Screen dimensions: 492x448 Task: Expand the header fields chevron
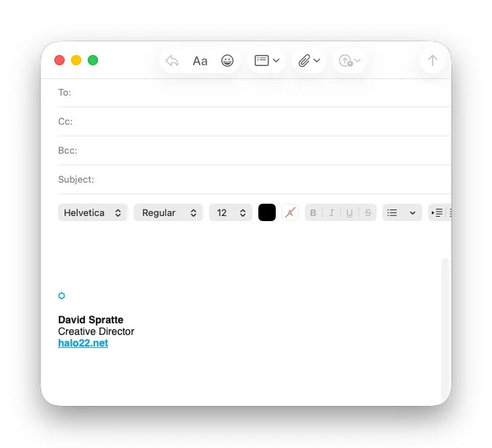(x=276, y=60)
